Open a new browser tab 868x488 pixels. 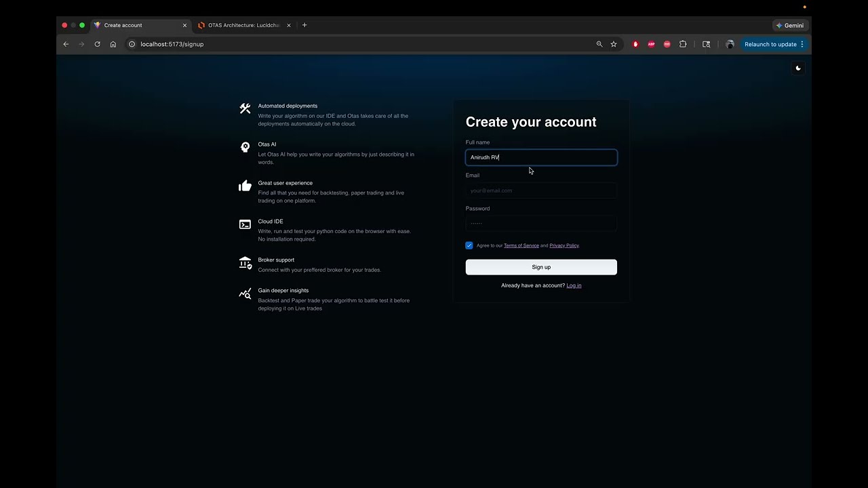[x=304, y=25]
